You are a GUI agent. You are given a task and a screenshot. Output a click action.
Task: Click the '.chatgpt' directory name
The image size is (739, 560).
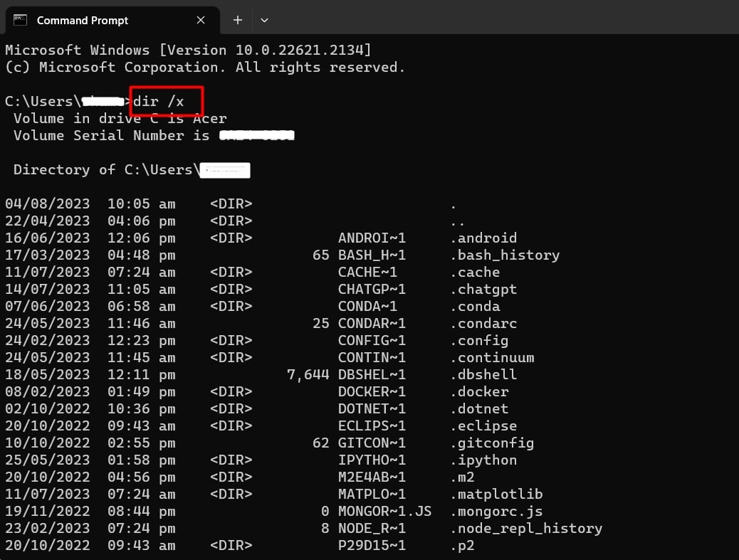483,289
